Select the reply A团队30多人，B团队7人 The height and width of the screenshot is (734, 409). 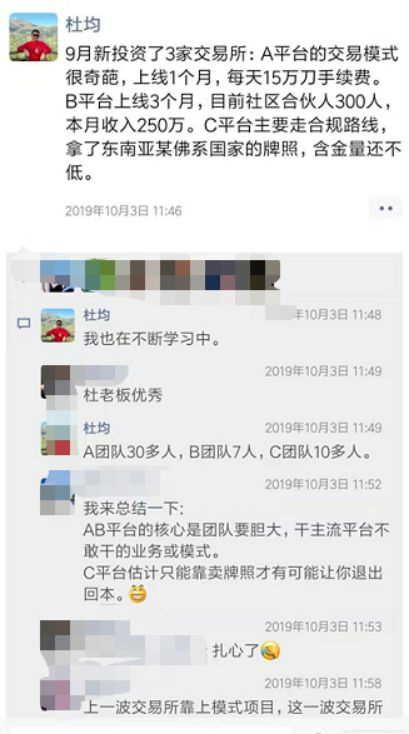point(228,453)
